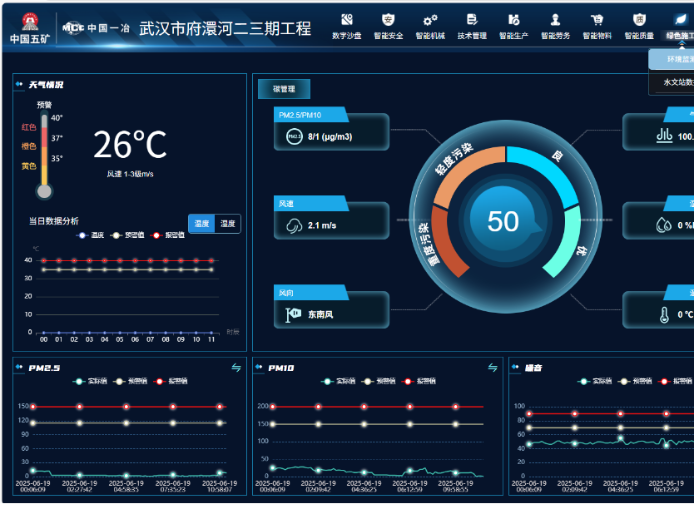Open the 智能安全 shield icon
Image resolution: width=694 pixels, height=505 pixels.
pyautogui.click(x=388, y=21)
